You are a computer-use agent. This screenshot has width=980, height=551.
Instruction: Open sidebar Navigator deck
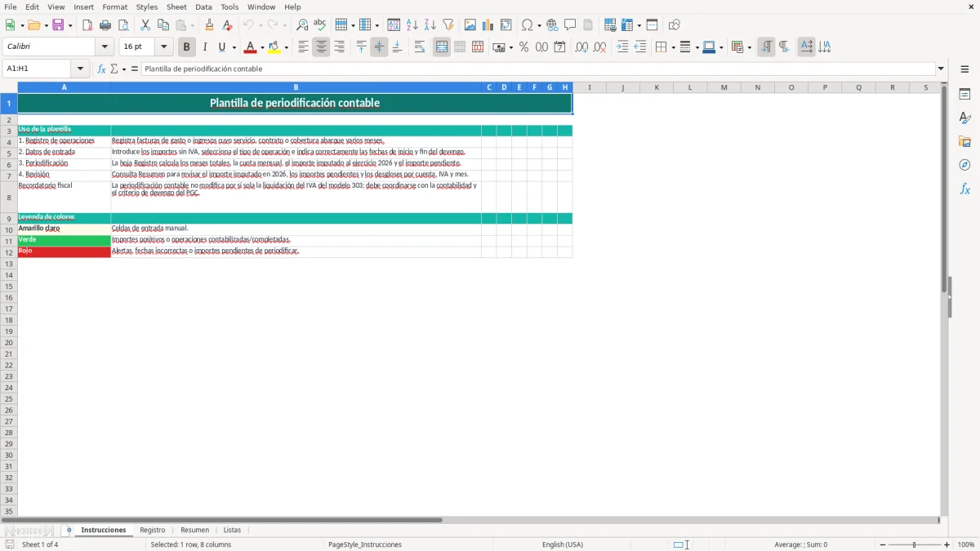click(x=964, y=166)
